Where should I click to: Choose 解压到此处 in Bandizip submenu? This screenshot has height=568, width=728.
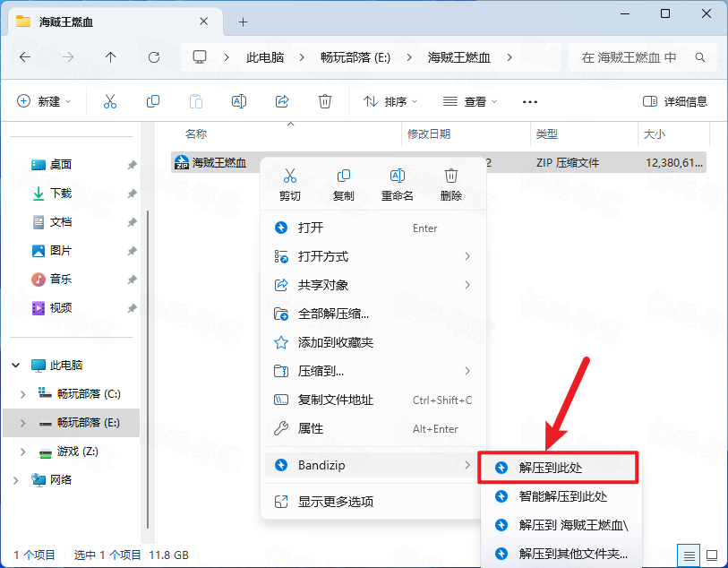pyautogui.click(x=558, y=468)
